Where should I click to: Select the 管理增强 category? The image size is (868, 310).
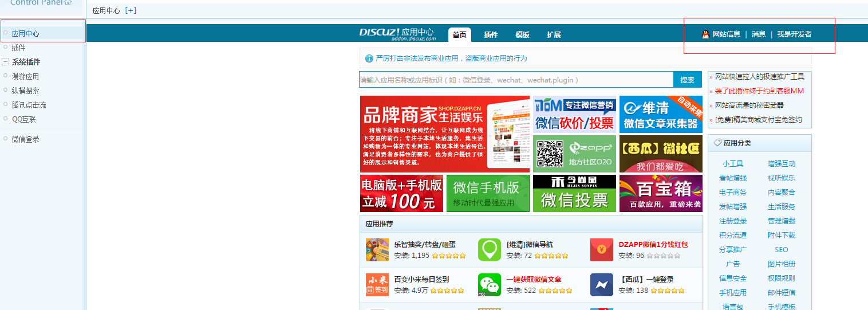coord(782,221)
